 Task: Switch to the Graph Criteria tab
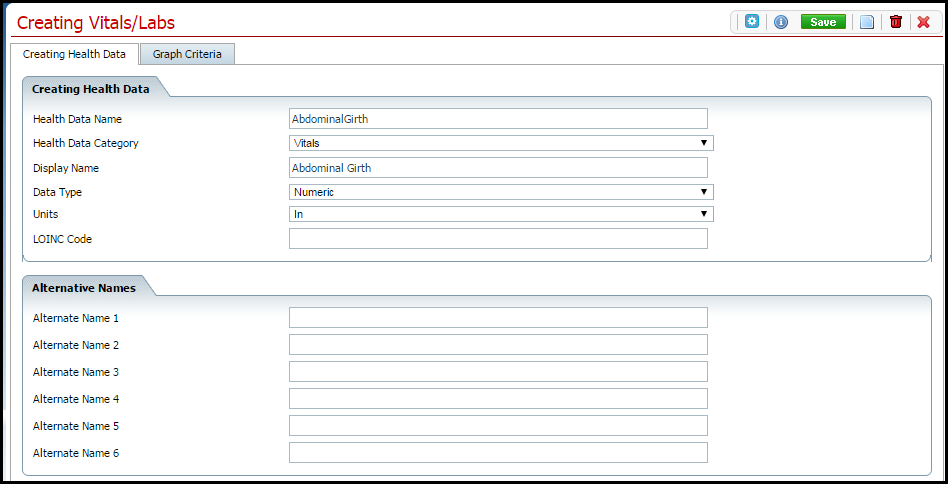point(187,54)
